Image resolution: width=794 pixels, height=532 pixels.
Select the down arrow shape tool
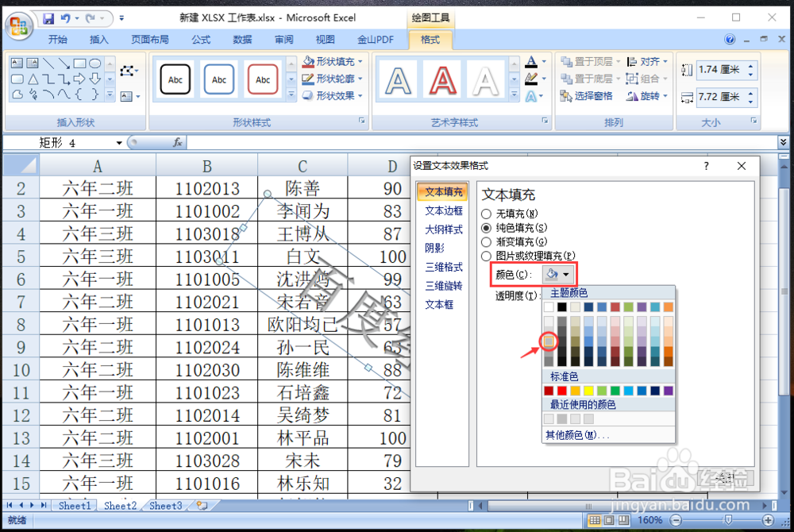point(95,79)
